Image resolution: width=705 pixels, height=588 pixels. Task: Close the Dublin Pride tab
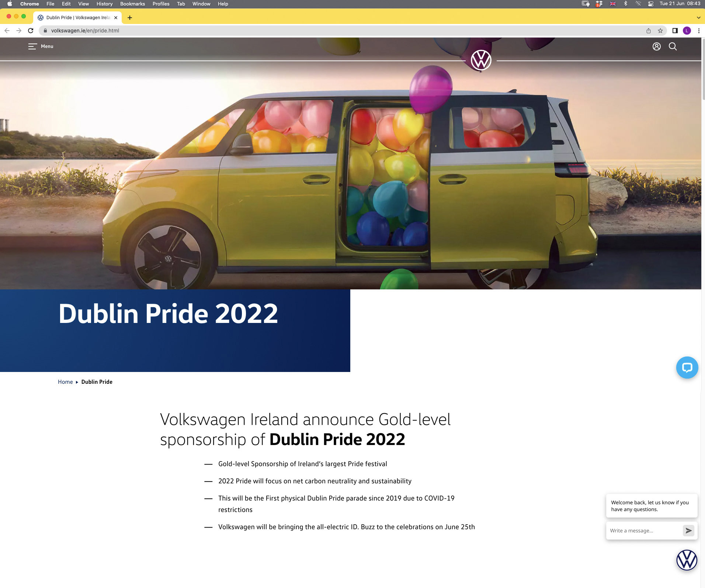116,18
